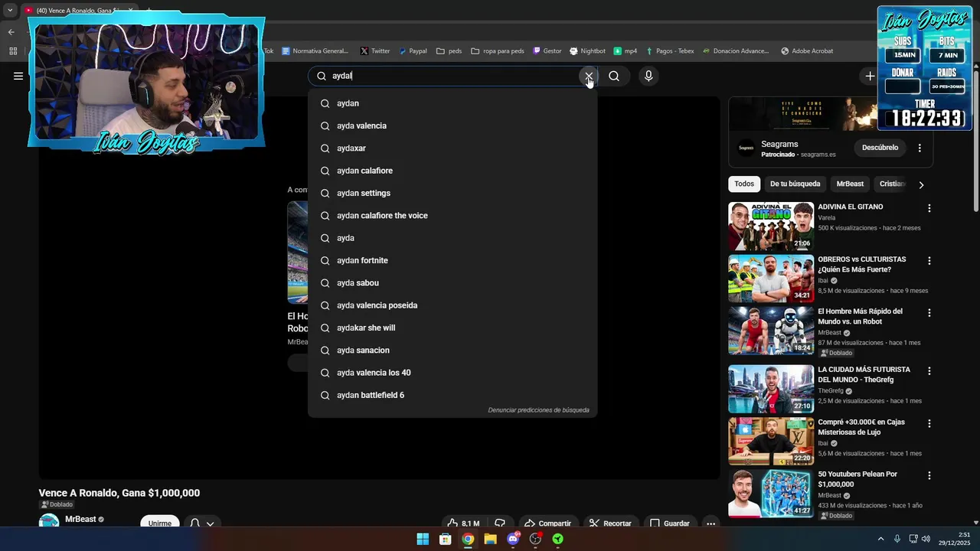Click the magnifier search submit button
Screen dimensions: 980x551
614,76
